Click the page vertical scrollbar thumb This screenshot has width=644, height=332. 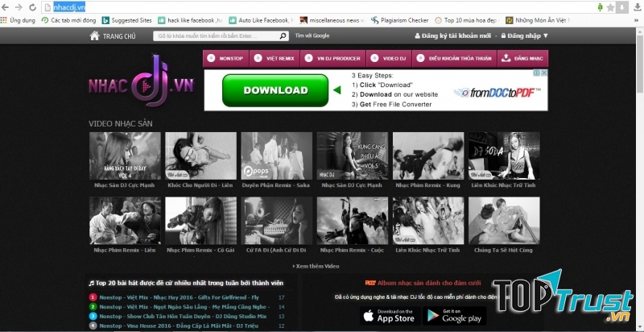(x=640, y=64)
